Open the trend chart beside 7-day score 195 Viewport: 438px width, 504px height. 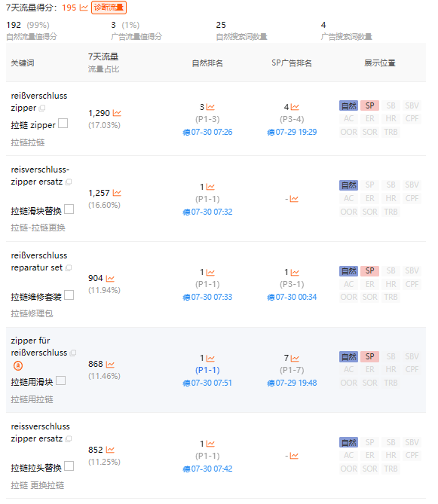click(x=84, y=8)
